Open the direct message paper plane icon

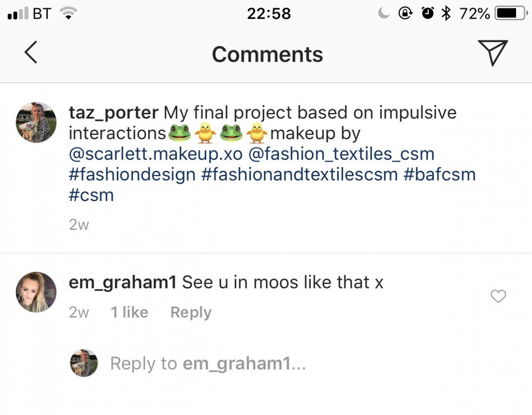493,53
